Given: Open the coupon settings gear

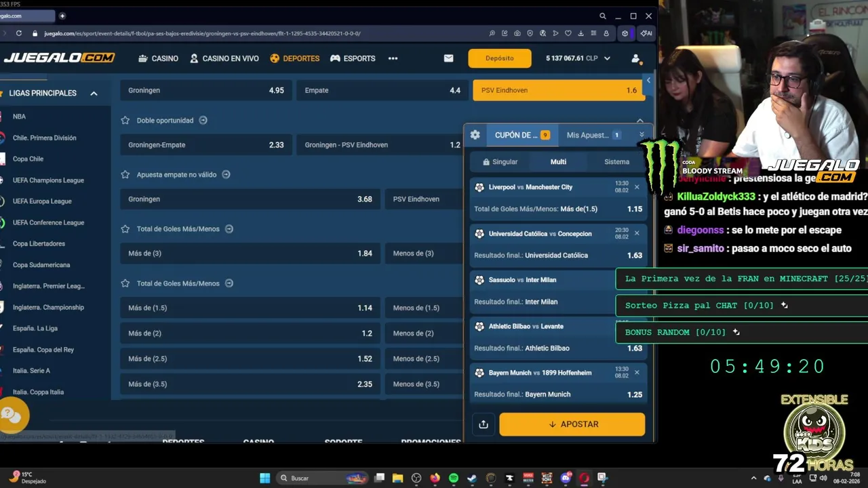Looking at the screenshot, I should tap(475, 135).
